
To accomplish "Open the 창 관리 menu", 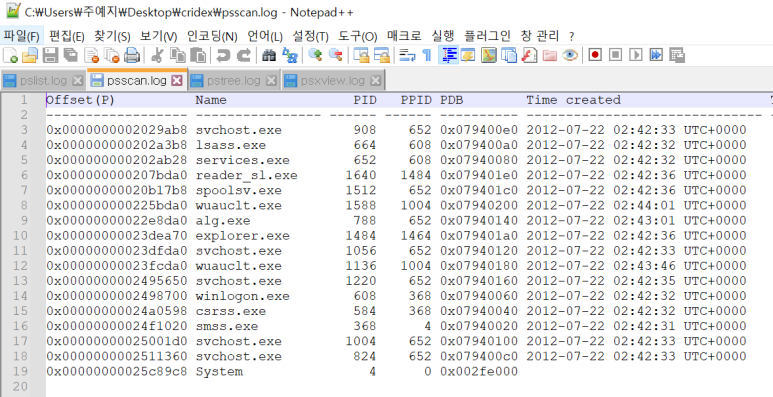I will point(540,36).
